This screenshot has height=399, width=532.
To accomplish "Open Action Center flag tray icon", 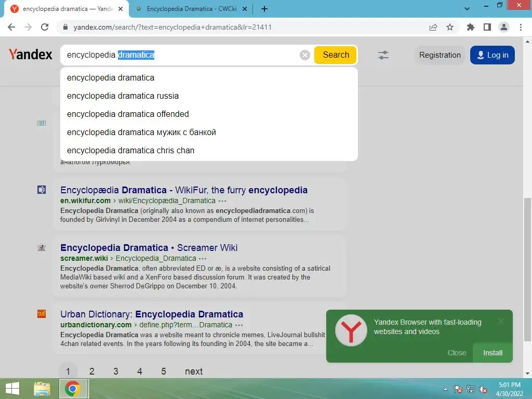I will (x=458, y=389).
